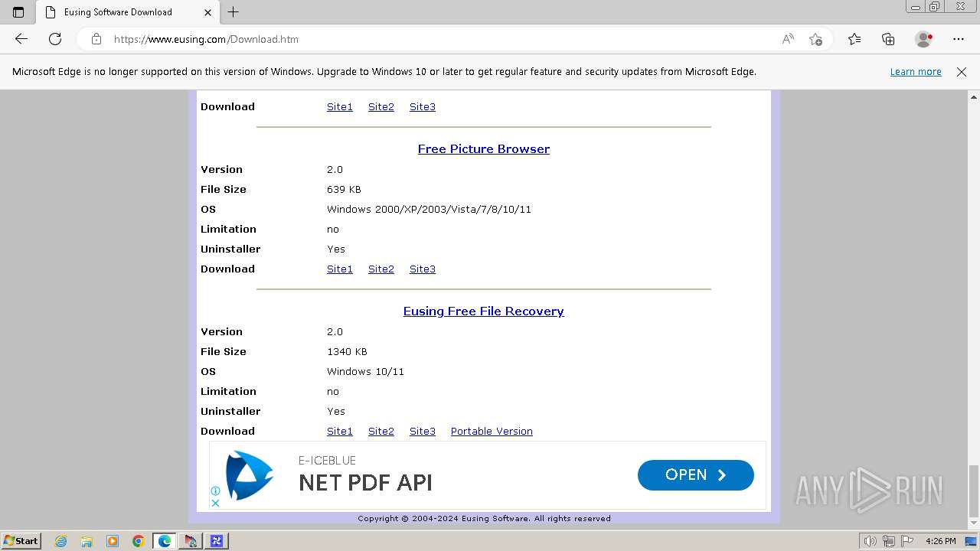Click the 1340 KB file size text

[347, 352]
